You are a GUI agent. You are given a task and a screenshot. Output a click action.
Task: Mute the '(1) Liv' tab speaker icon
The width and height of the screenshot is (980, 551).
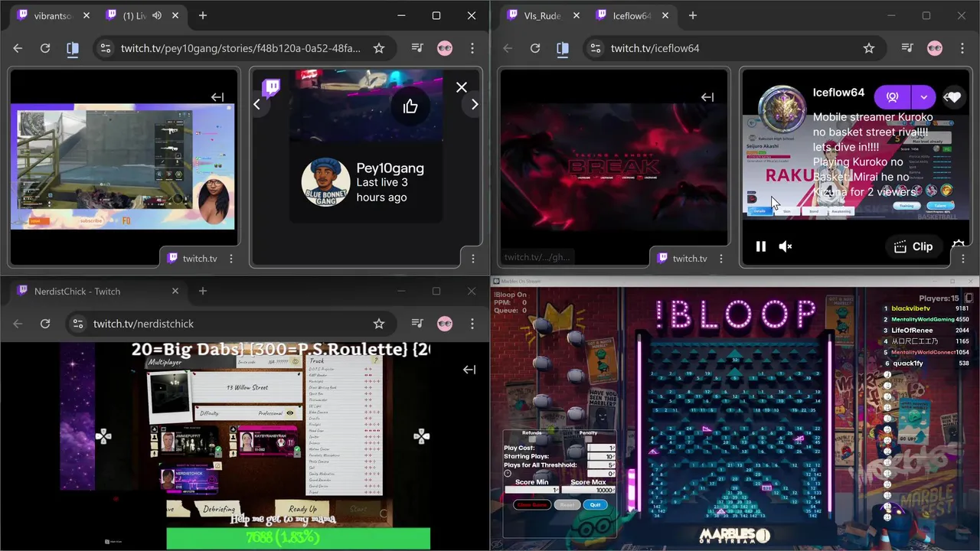(x=158, y=15)
